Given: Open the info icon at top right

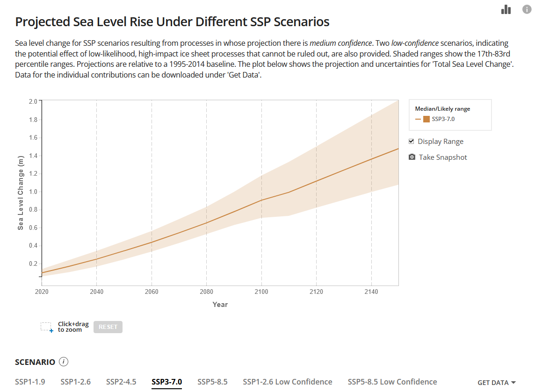Looking at the screenshot, I should [x=527, y=9].
